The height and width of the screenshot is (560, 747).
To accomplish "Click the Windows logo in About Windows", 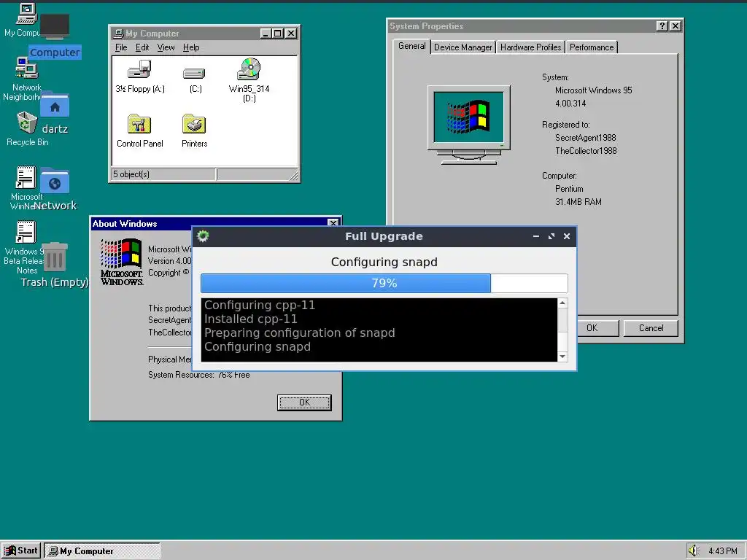I will (x=122, y=262).
